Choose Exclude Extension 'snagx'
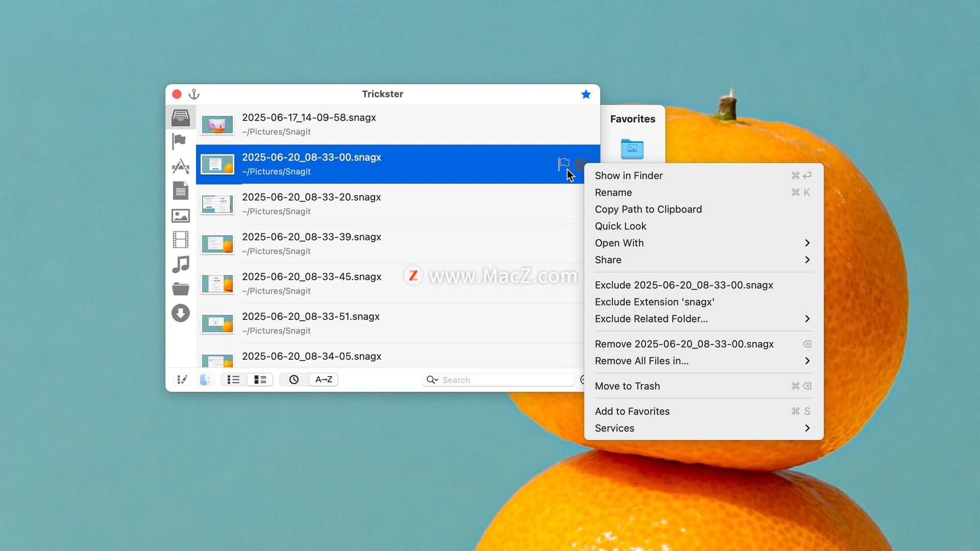Image resolution: width=980 pixels, height=551 pixels. [704, 302]
